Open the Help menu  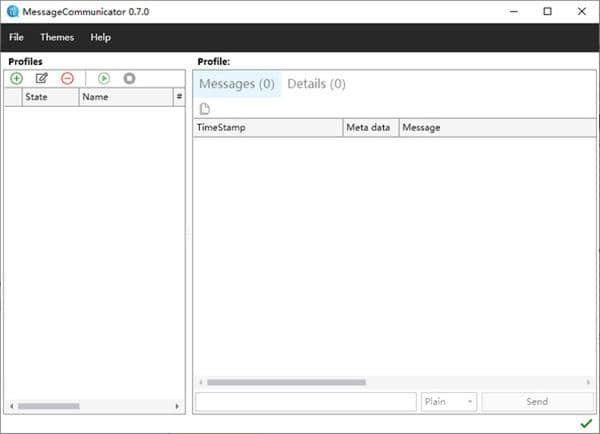101,37
